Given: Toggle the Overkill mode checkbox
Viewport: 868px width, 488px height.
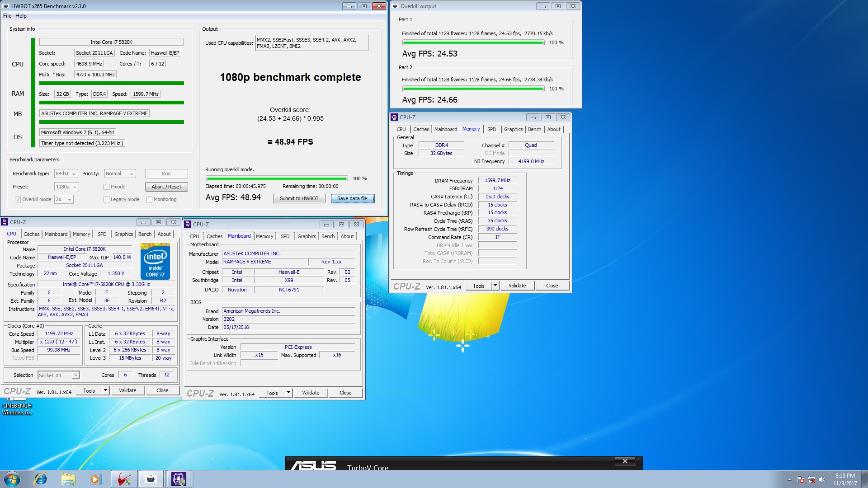Looking at the screenshot, I should 18,199.
